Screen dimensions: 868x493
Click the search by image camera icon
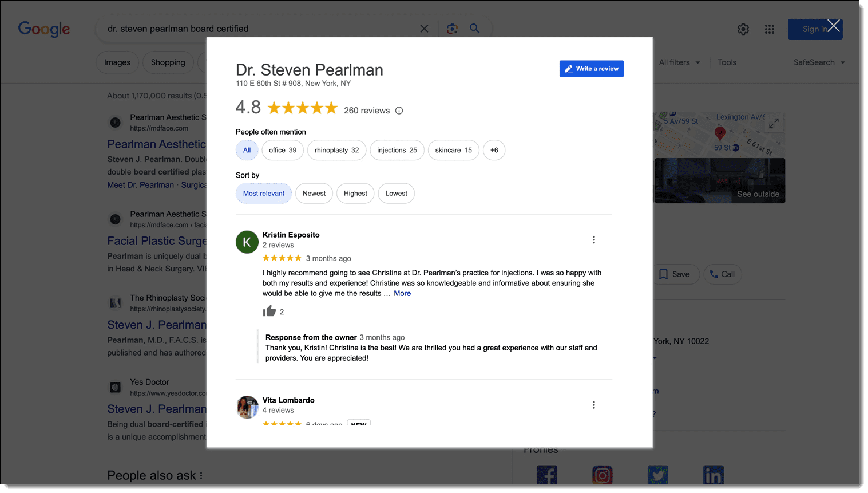click(x=452, y=29)
